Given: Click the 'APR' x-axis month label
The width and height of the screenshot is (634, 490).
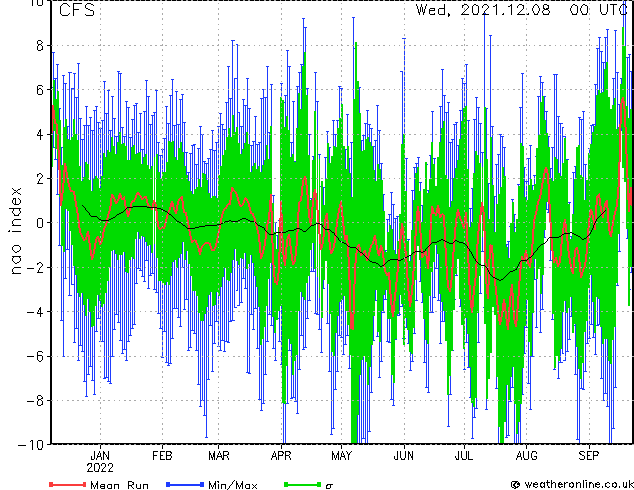Looking at the screenshot, I should tap(281, 456).
